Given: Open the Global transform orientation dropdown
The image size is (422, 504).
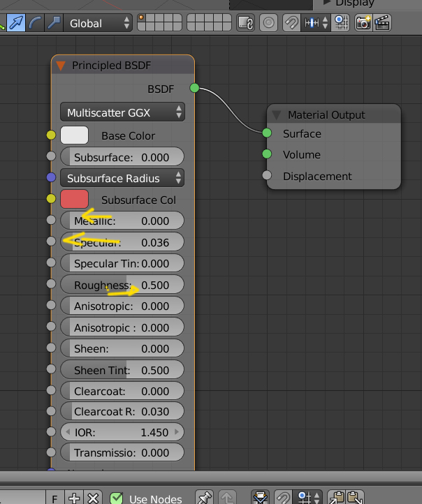Looking at the screenshot, I should pos(98,23).
